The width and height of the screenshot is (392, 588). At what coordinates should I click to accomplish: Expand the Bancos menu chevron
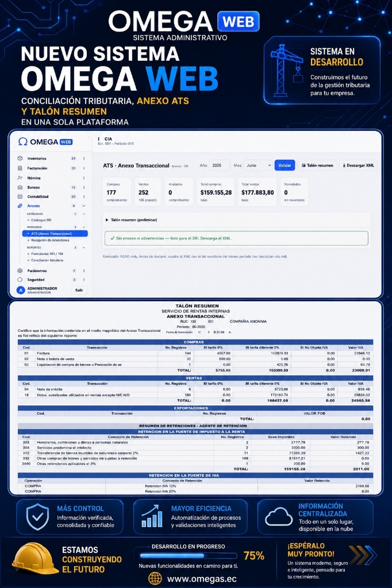tap(84, 187)
